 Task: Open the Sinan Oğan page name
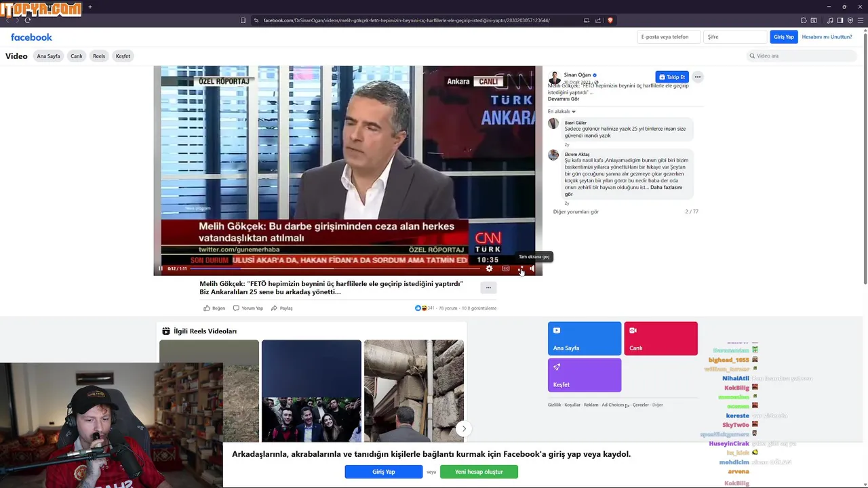pyautogui.click(x=577, y=75)
